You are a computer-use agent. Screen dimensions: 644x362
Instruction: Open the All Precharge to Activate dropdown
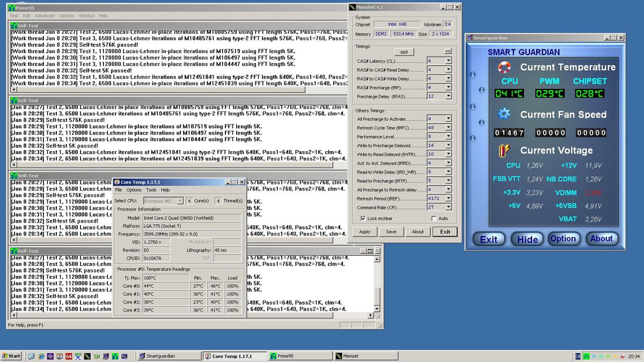(x=448, y=119)
